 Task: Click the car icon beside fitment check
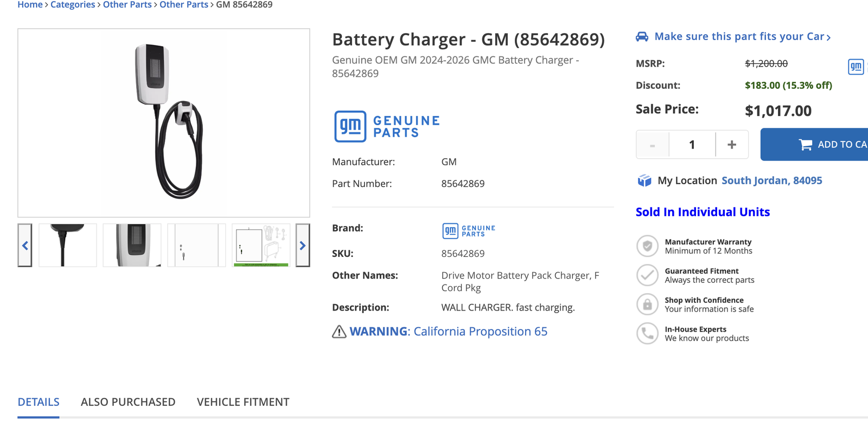[642, 37]
